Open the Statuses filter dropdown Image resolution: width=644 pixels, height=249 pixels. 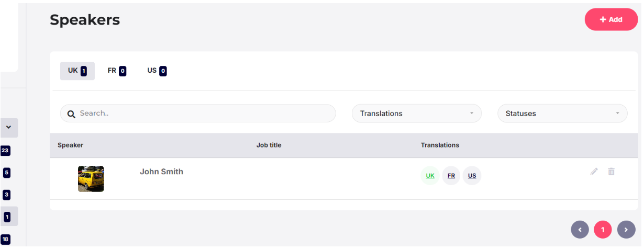(562, 114)
